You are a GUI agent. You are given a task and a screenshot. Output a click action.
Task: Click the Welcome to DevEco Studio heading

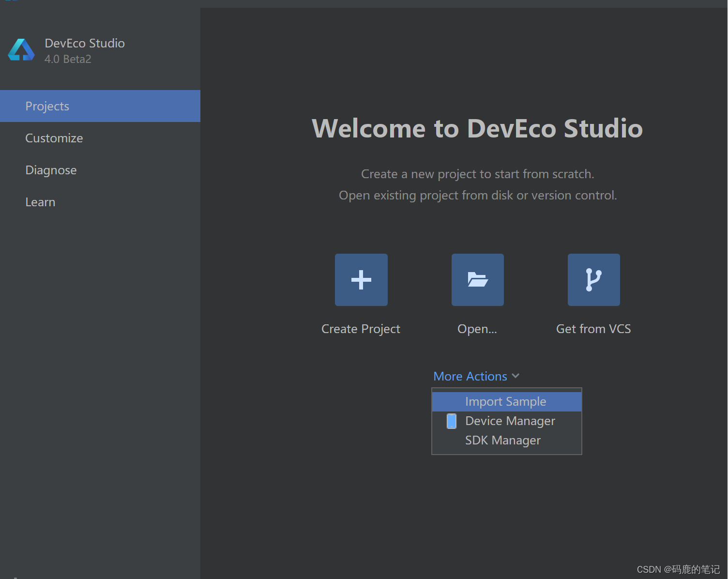click(477, 128)
